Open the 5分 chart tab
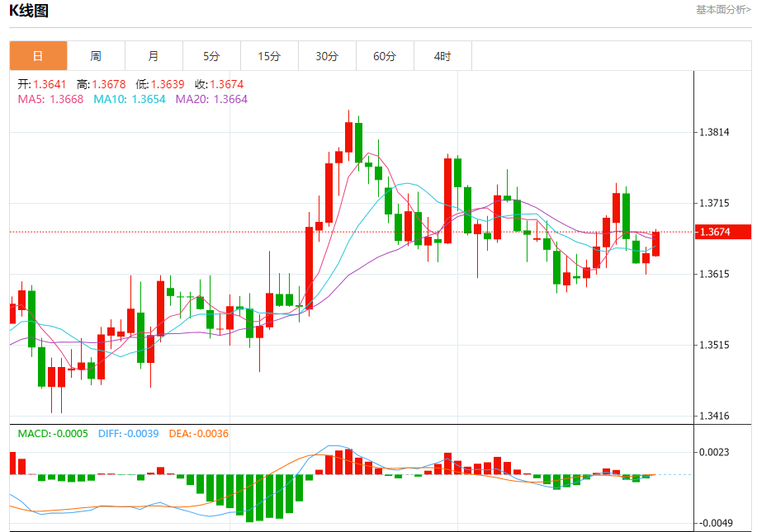The height and width of the screenshot is (532, 757). click(x=211, y=56)
